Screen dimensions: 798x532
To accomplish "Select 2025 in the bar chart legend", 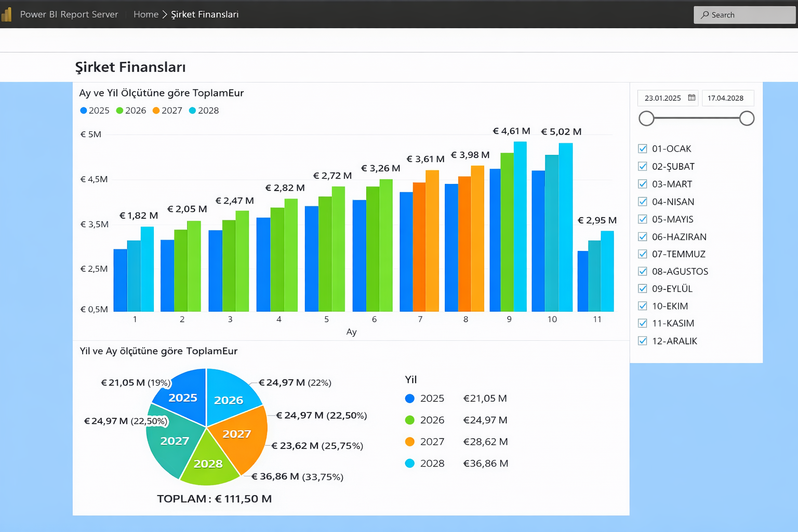I will point(95,111).
